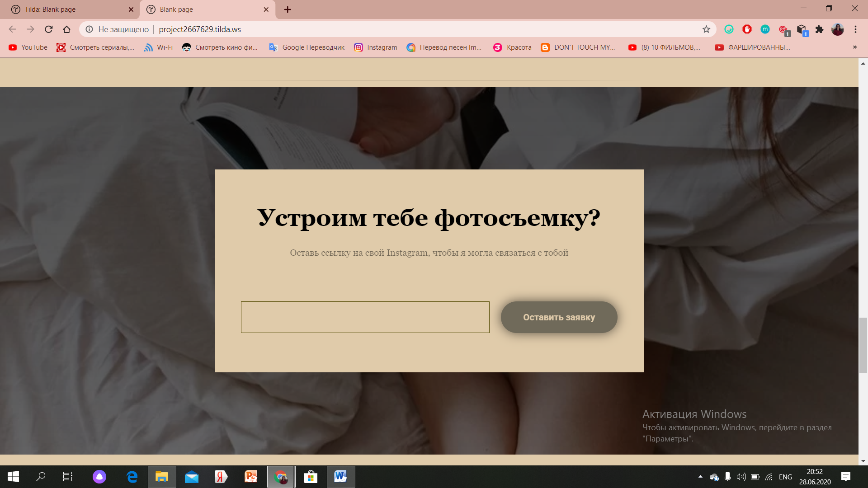868x488 pixels.
Task: Launch Microsoft Word from the taskbar
Action: click(340, 477)
